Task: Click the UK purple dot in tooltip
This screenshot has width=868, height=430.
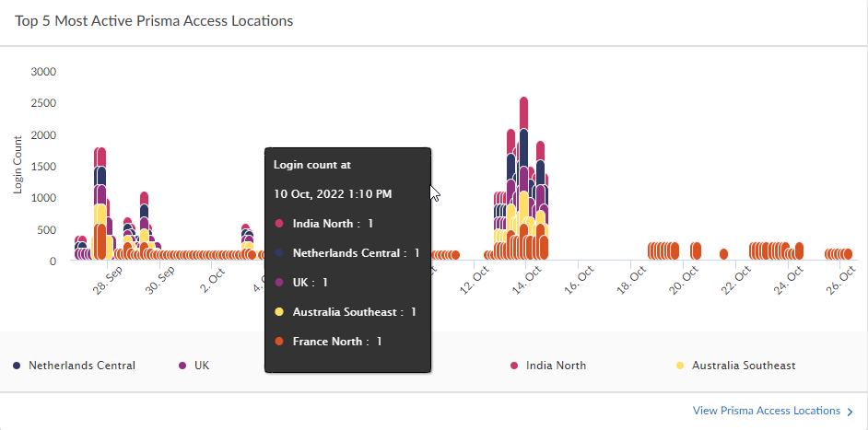Action: [279, 282]
